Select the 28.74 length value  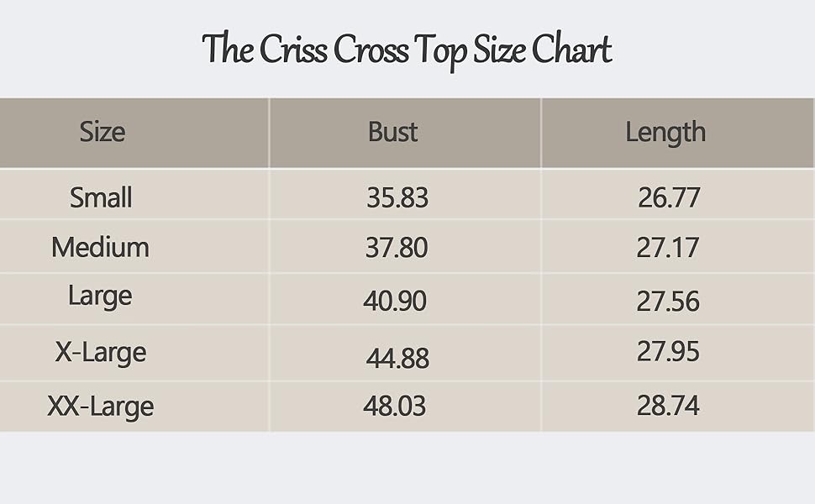point(668,407)
